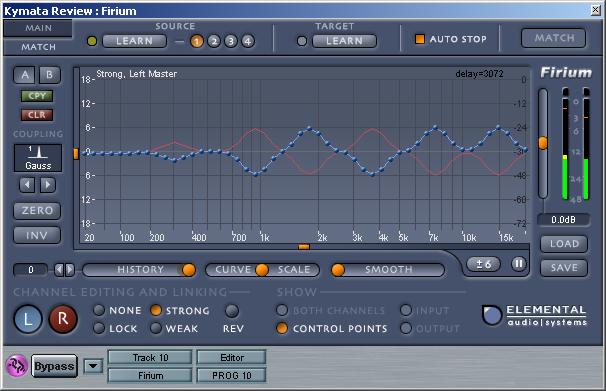
Task: Select preset B
Action: click(x=49, y=75)
